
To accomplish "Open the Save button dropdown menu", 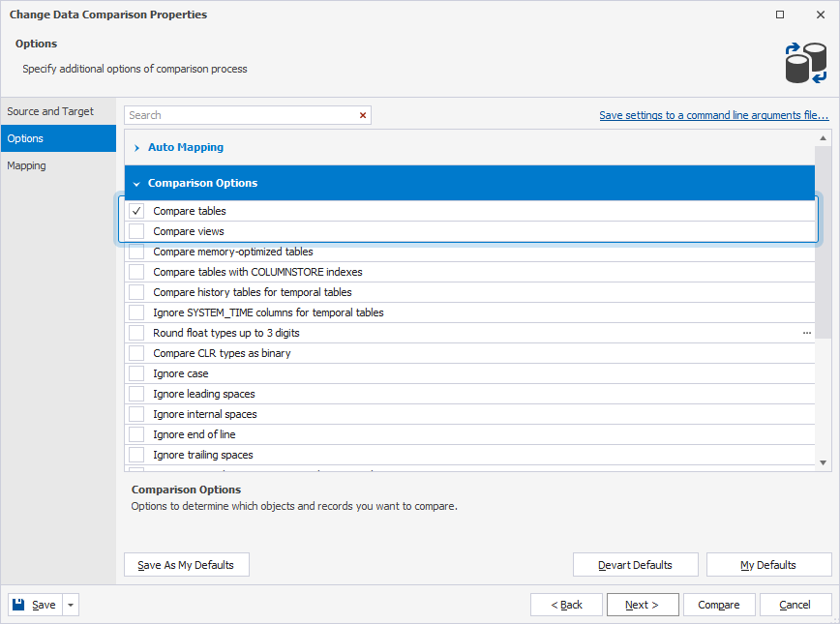I will [x=69, y=604].
